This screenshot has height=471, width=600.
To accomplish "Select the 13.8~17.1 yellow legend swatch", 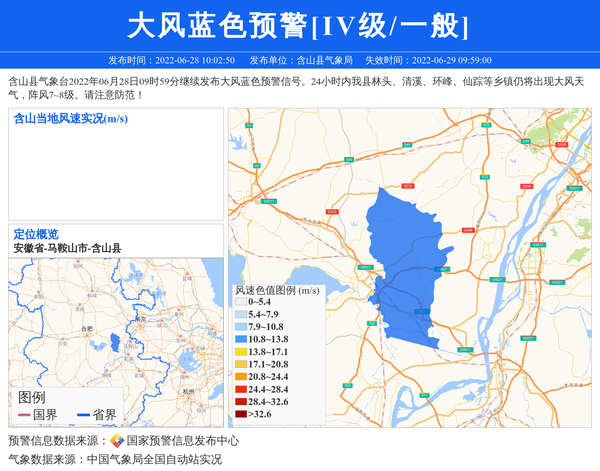I will 240,352.
